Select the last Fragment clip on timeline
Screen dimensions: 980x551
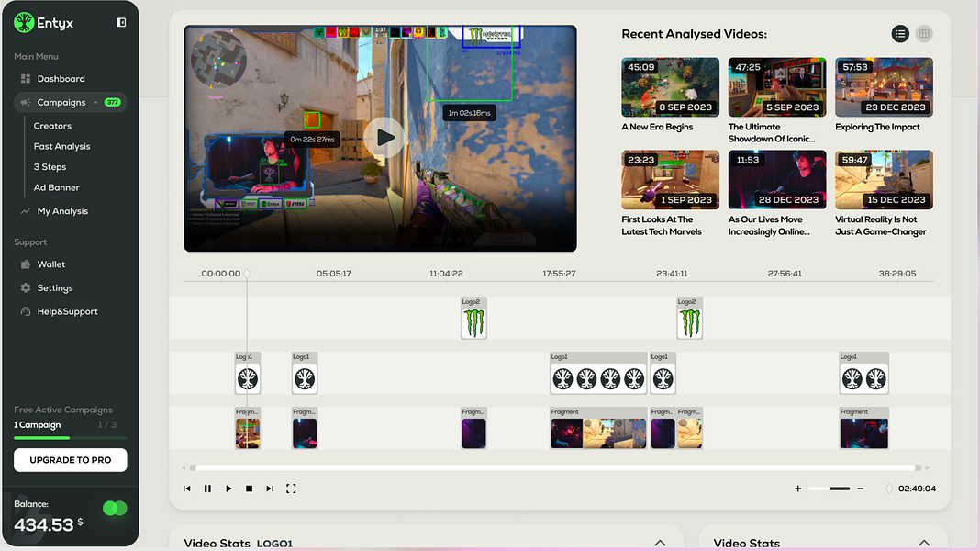click(863, 429)
